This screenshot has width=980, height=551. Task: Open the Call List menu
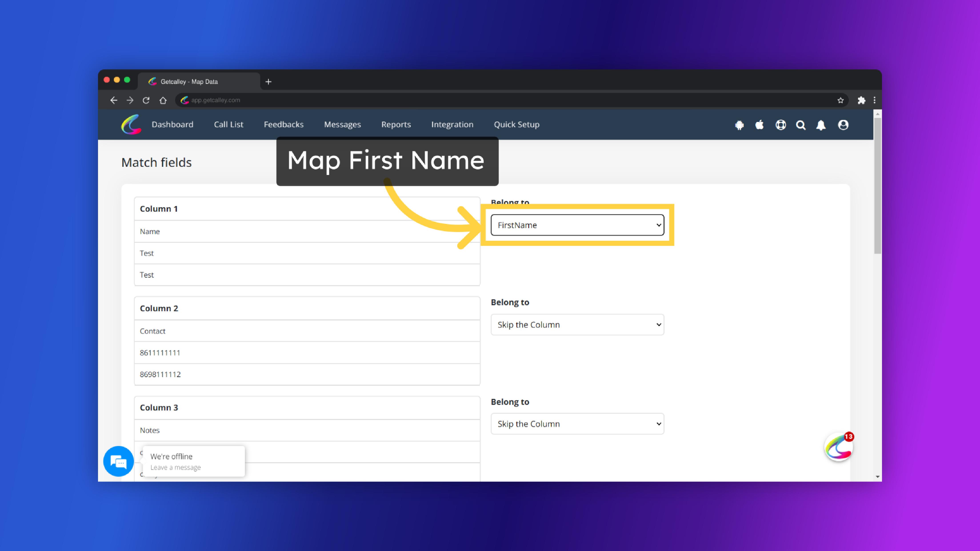pyautogui.click(x=228, y=125)
